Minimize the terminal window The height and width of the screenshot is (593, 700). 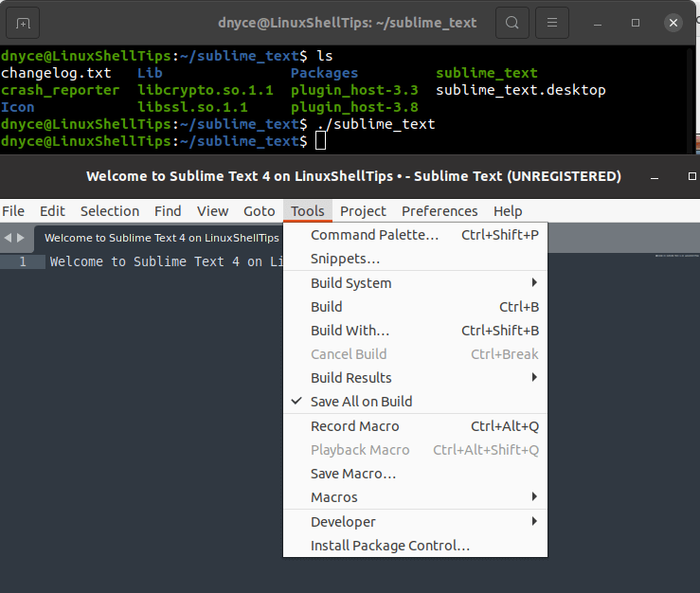tap(598, 23)
